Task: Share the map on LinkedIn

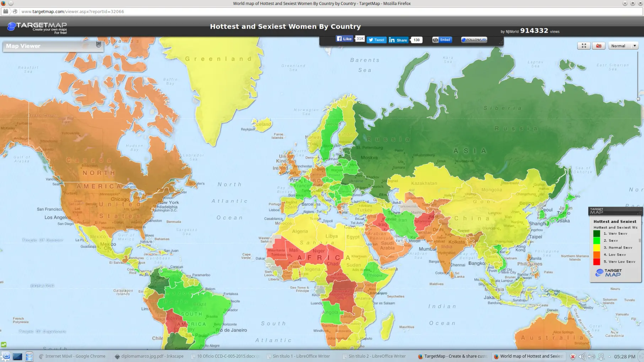Action: [x=398, y=40]
